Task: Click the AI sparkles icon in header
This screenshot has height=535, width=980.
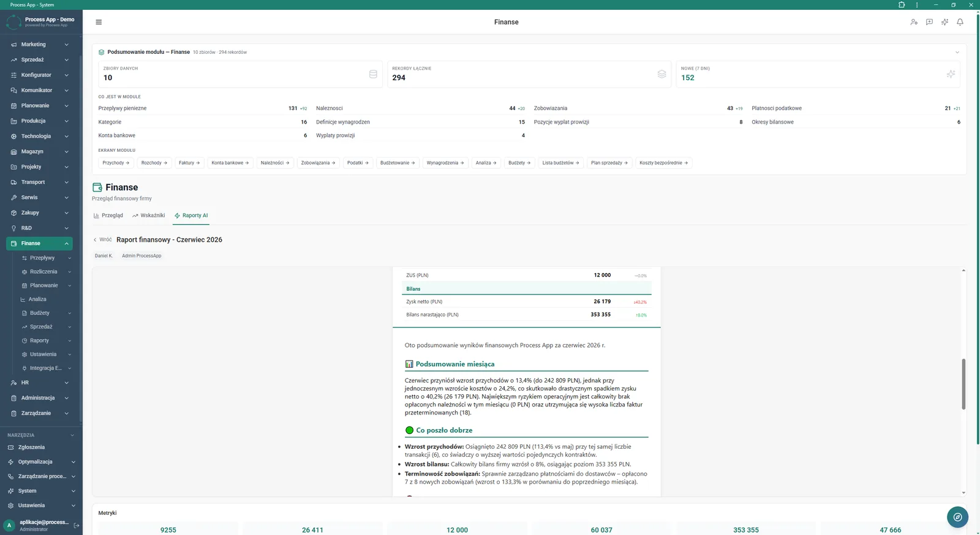Action: click(x=945, y=22)
